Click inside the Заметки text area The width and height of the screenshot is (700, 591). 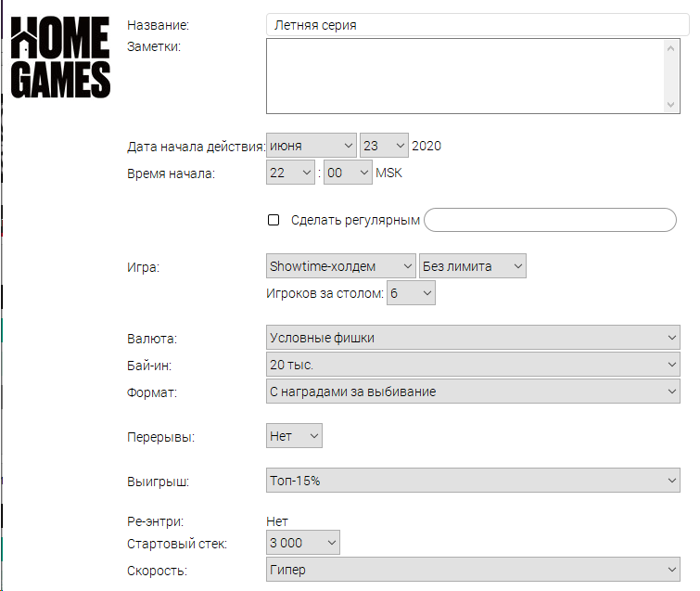coord(465,76)
